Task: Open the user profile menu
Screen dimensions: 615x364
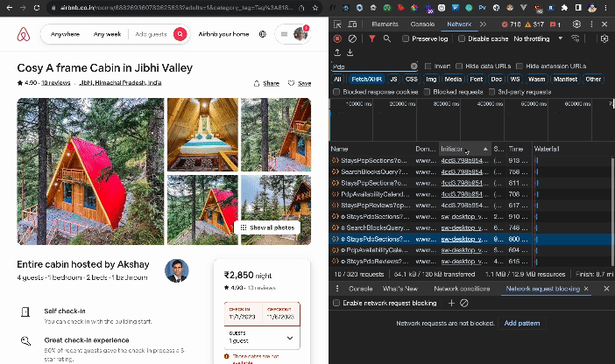Action: [293, 34]
